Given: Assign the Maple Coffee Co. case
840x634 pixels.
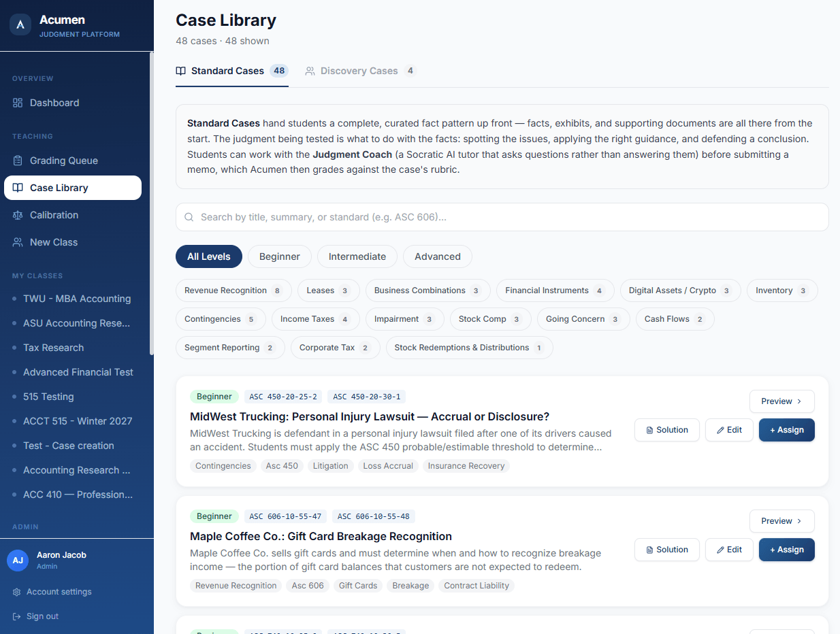Looking at the screenshot, I should [x=787, y=550].
